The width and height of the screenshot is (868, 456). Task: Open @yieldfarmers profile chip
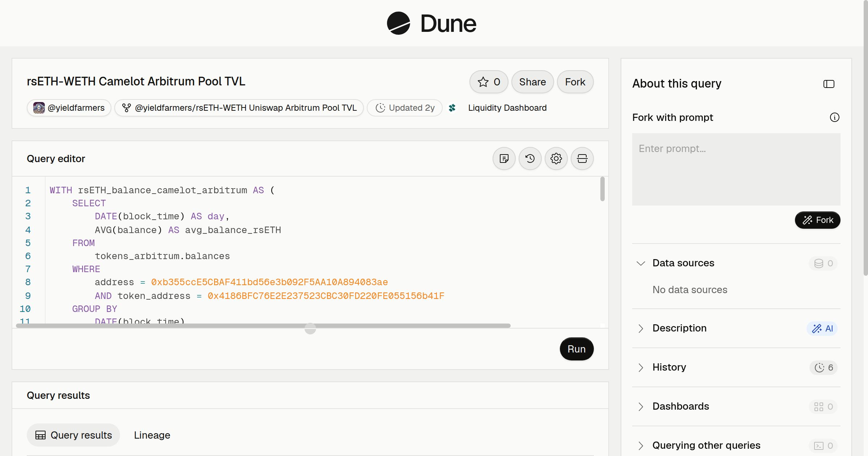[x=69, y=108]
